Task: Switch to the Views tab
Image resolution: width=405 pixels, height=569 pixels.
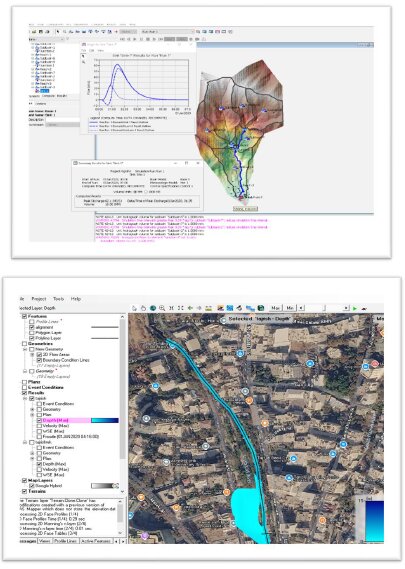Action: 45,541
